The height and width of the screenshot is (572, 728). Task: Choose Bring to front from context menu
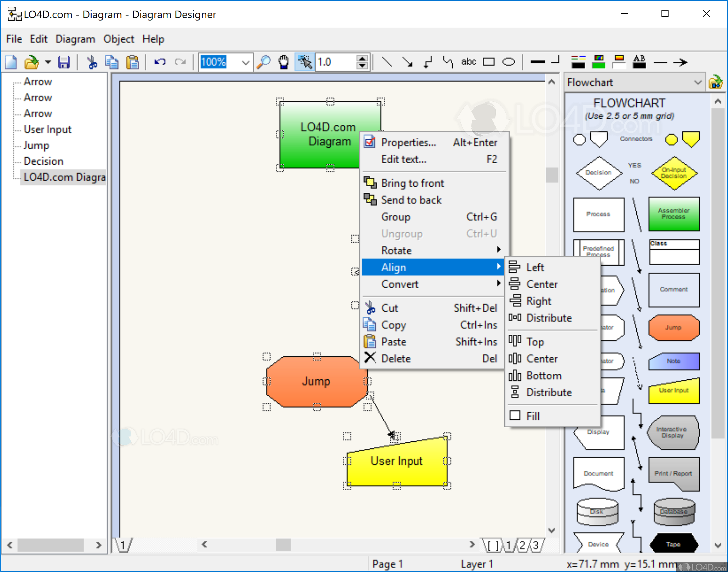click(412, 183)
